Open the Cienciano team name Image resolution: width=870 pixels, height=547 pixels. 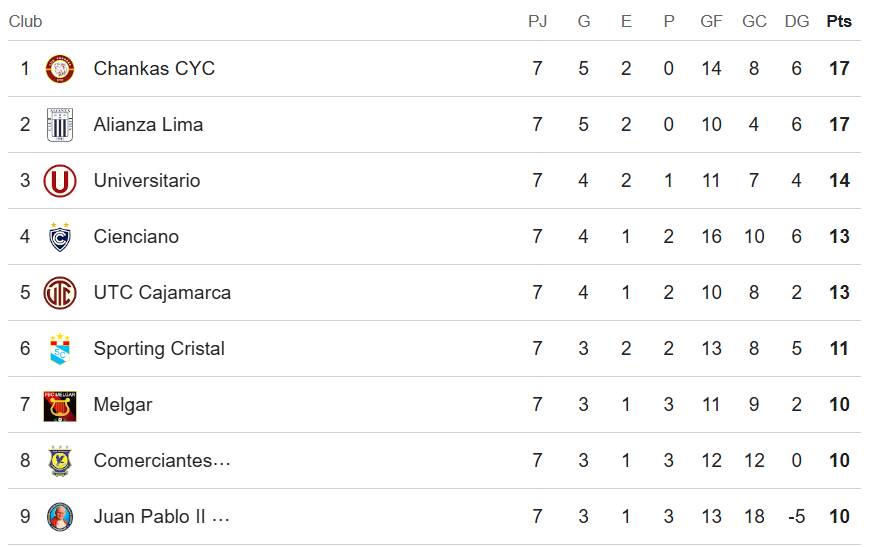click(136, 237)
